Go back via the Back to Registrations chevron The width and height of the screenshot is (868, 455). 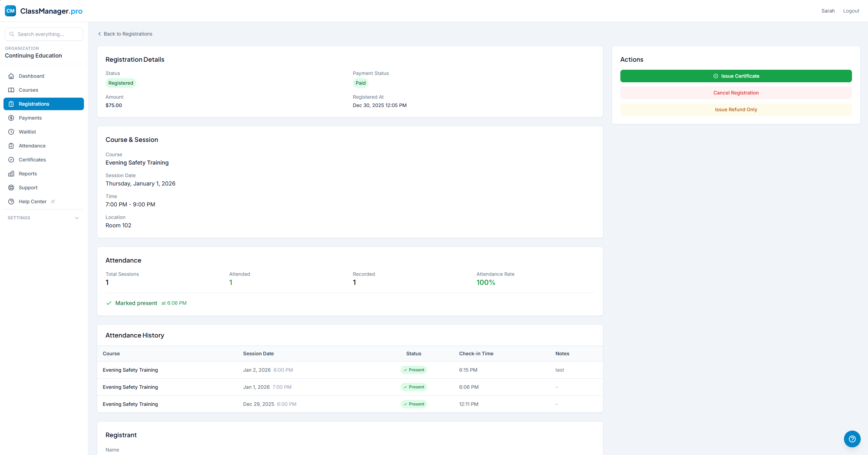[x=100, y=34]
